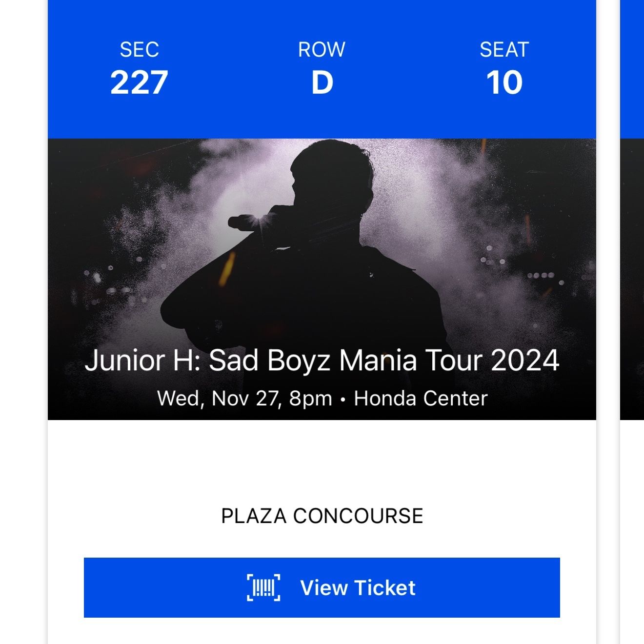Image resolution: width=644 pixels, height=644 pixels.
Task: Click the PLAZA CONCOURSE entrance label
Action: coord(322,516)
